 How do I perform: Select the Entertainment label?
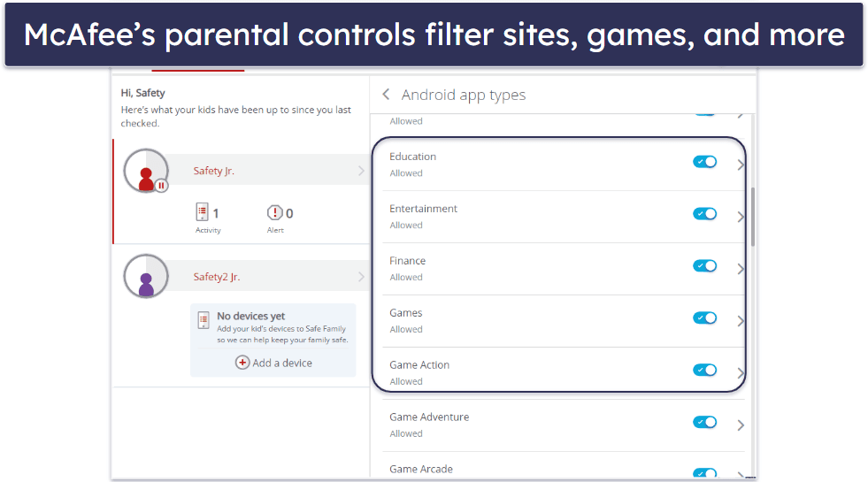tap(423, 209)
